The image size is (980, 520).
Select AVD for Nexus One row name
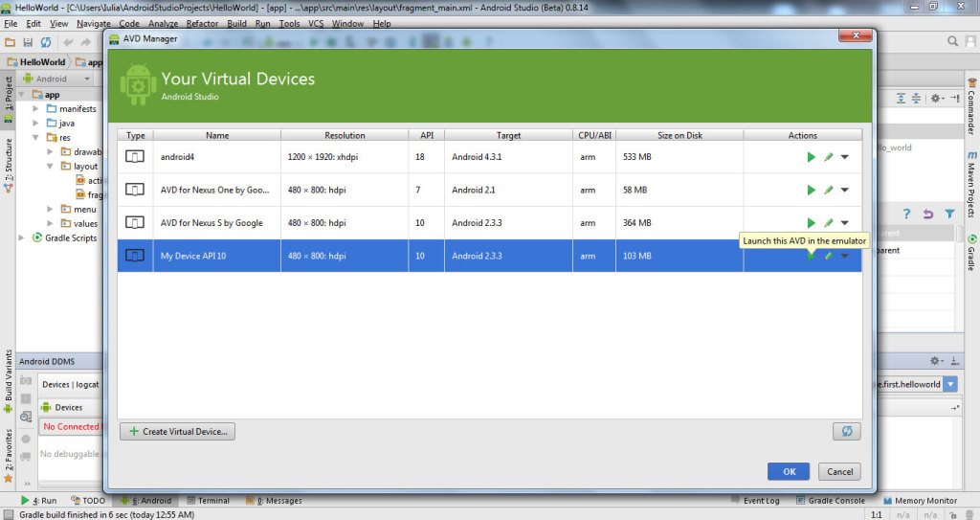pyautogui.click(x=214, y=190)
